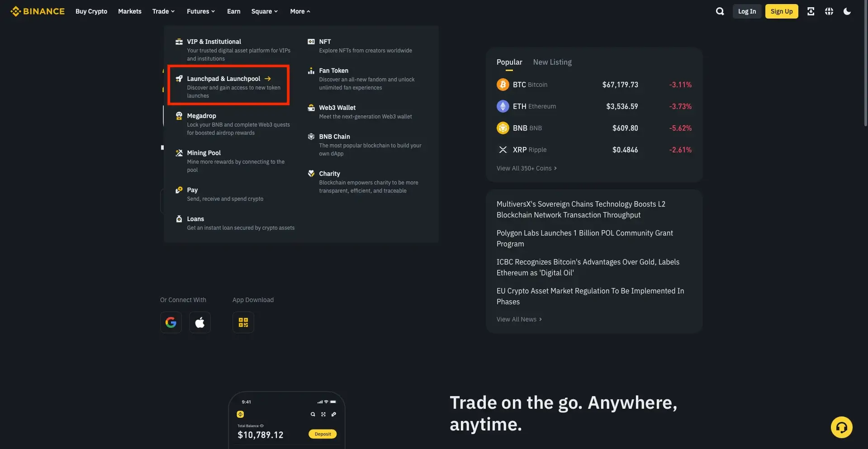868x449 pixels.
Task: Expand the Square dropdown menu
Action: pos(265,11)
